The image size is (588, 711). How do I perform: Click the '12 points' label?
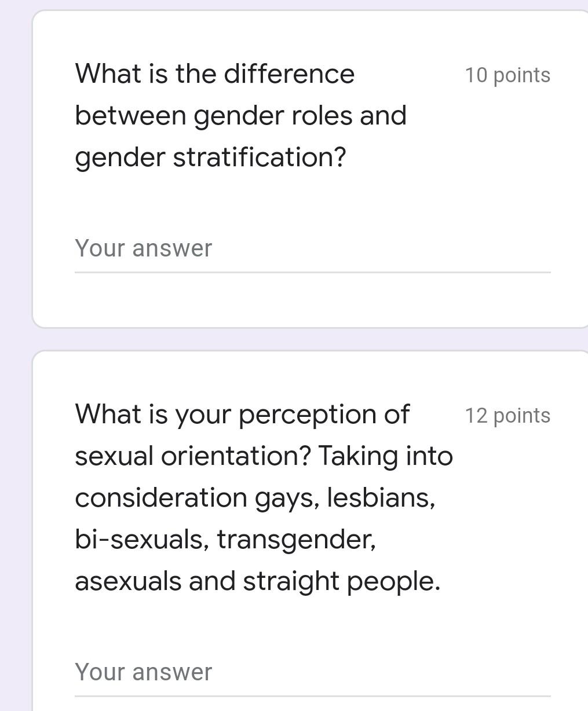coord(508,415)
